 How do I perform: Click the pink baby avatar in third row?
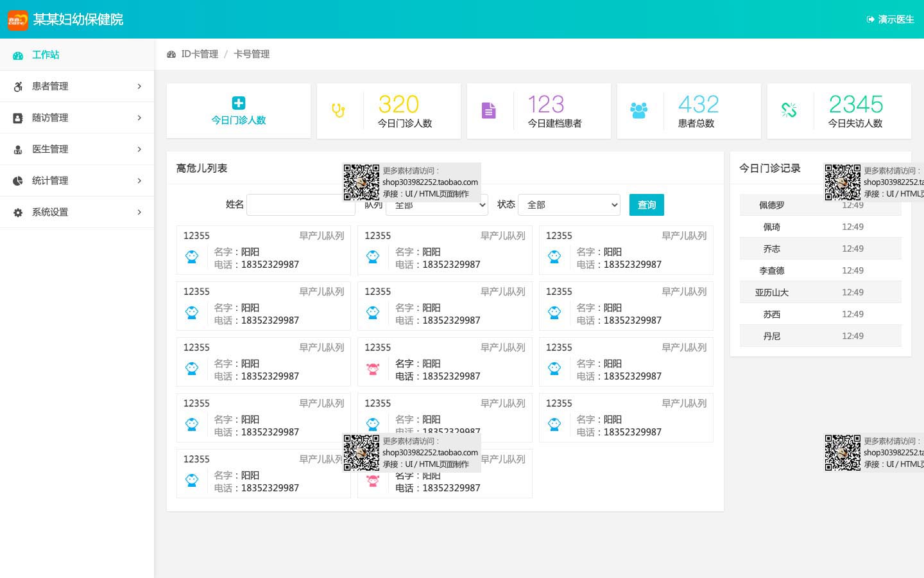point(373,369)
